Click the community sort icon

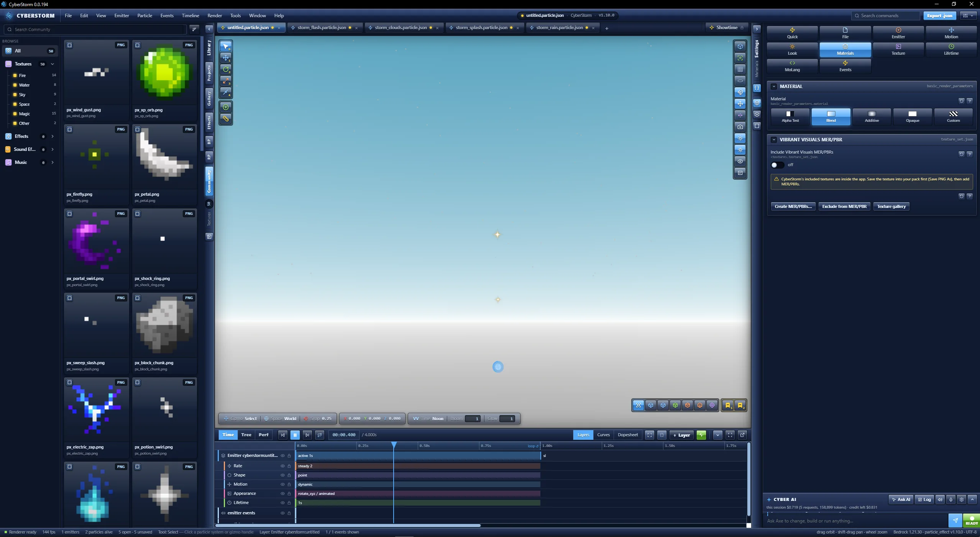[194, 29]
